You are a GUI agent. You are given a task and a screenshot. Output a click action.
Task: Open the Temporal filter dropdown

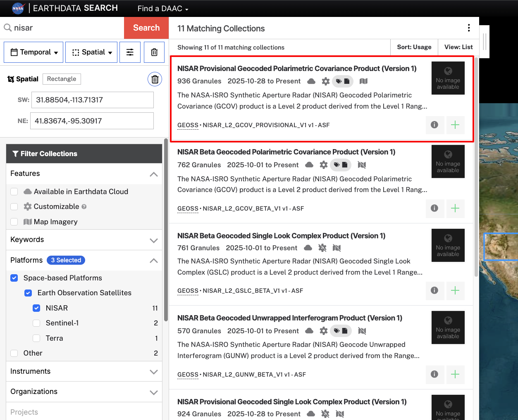coord(33,52)
